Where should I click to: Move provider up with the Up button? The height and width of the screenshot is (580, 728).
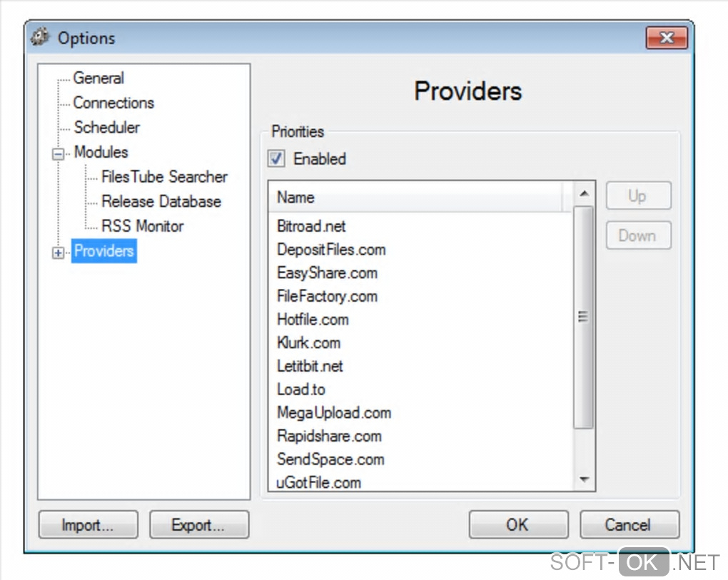[638, 195]
